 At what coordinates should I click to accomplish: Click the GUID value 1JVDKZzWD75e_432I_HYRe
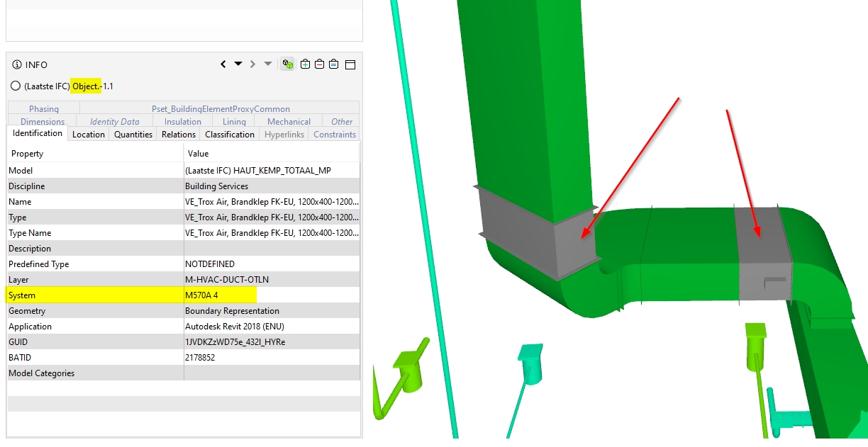[235, 342]
